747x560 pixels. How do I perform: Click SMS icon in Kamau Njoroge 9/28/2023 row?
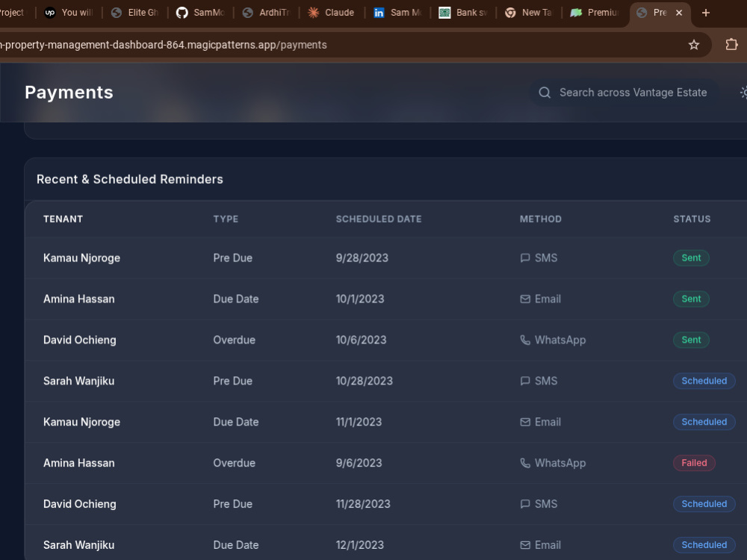525,258
